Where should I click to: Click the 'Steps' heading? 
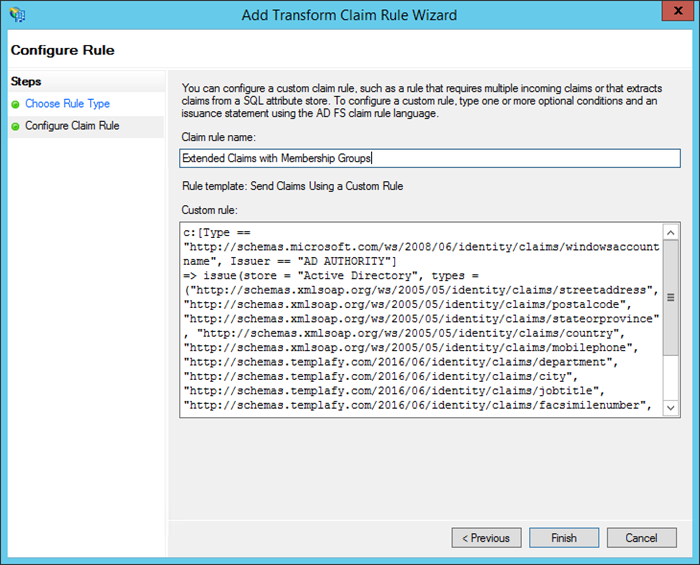pyautogui.click(x=26, y=81)
